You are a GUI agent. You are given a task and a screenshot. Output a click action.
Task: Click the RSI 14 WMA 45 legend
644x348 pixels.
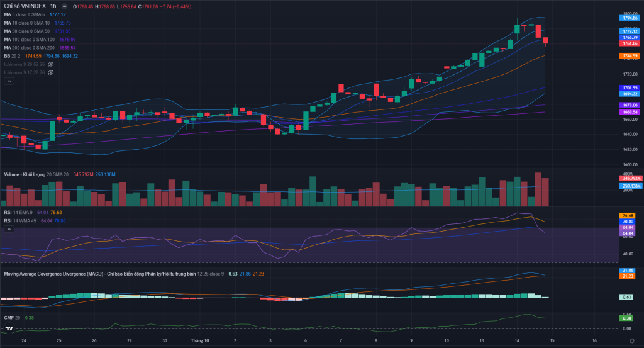point(21,221)
